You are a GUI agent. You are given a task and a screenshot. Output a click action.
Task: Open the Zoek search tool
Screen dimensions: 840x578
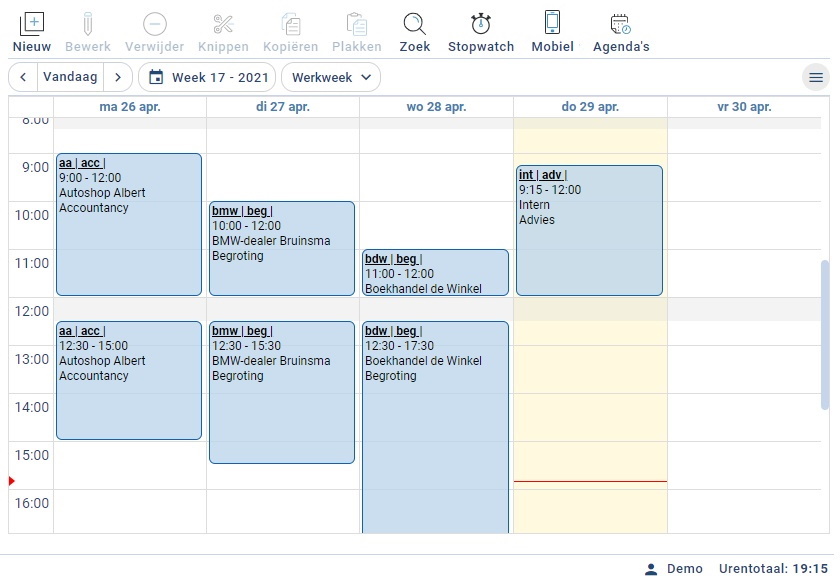(x=414, y=24)
